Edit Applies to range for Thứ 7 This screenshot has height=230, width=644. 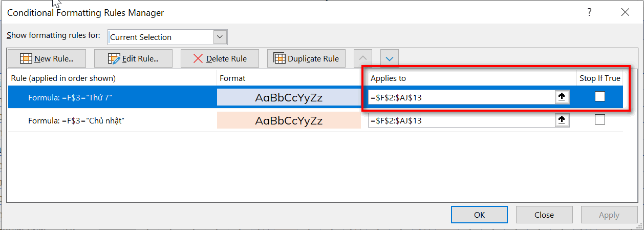click(x=461, y=97)
